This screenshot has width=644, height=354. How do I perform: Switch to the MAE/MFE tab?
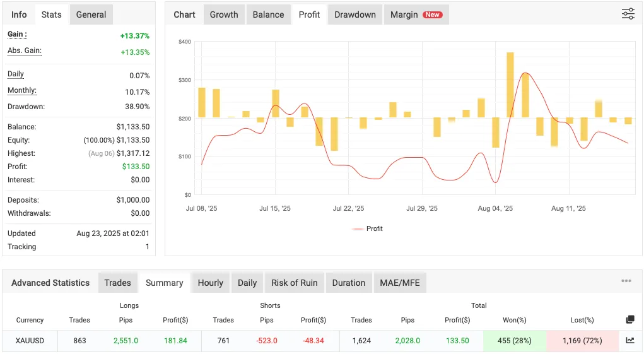click(400, 283)
